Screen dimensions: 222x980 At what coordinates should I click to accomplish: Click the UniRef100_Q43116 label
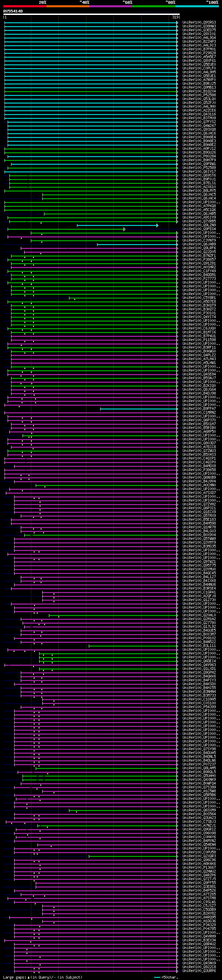(199, 114)
